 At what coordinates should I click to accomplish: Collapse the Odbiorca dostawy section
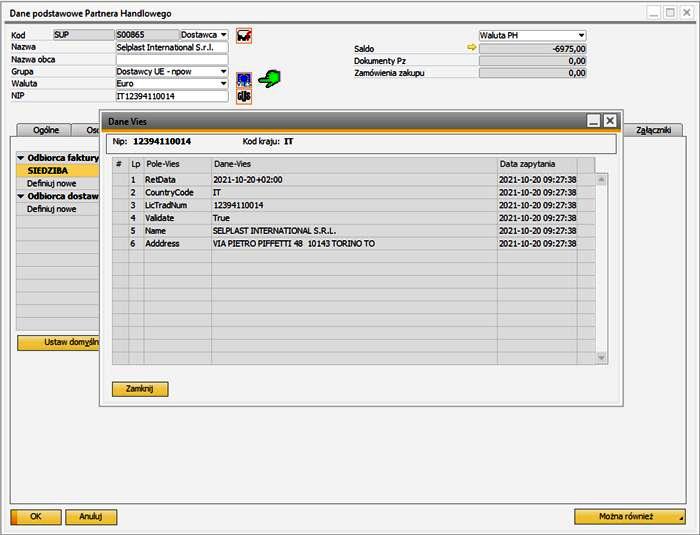pos(21,196)
